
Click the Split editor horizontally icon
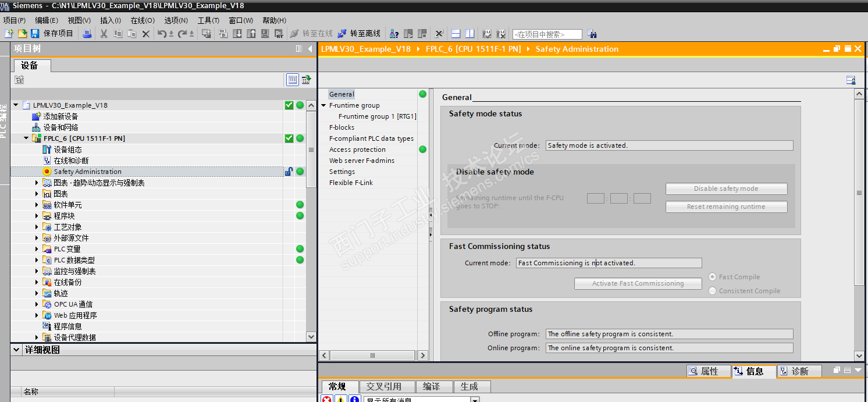(x=456, y=34)
